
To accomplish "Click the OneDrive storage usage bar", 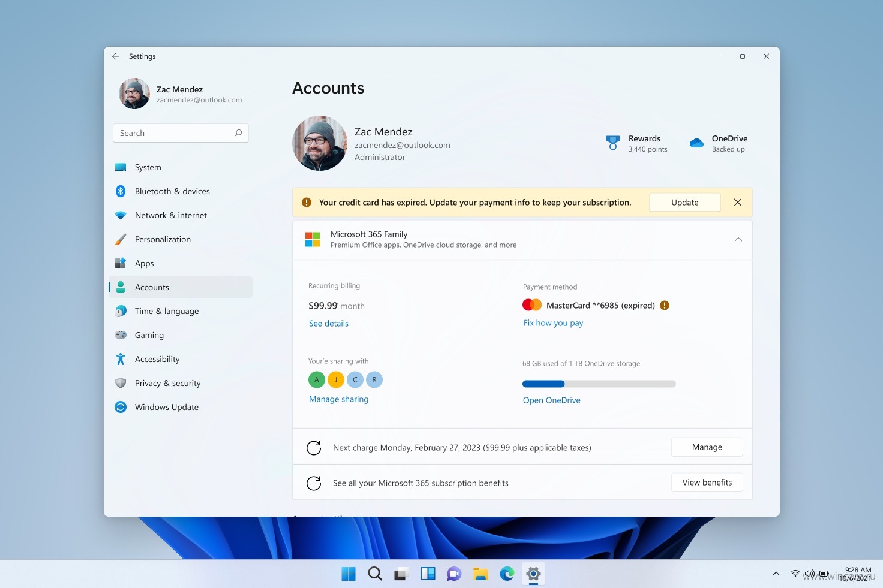I will tap(599, 384).
